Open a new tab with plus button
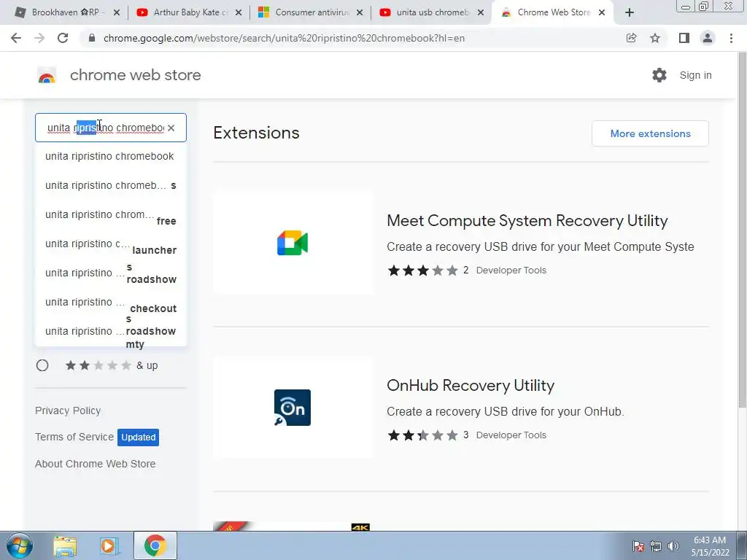The height and width of the screenshot is (560, 747). coord(630,12)
